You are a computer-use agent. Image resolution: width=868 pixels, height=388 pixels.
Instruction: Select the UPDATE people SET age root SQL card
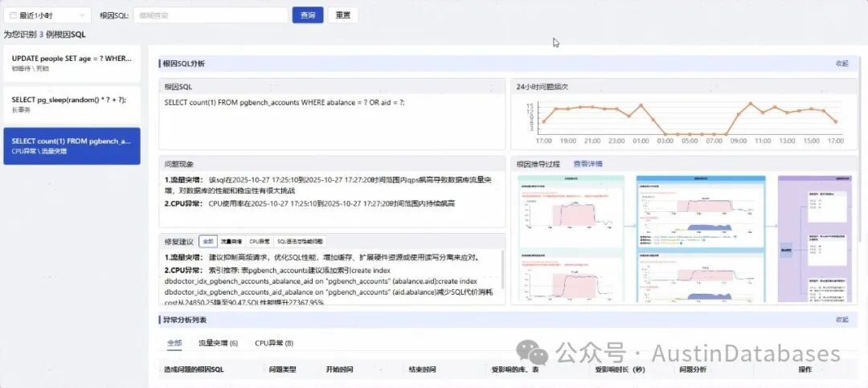point(72,63)
